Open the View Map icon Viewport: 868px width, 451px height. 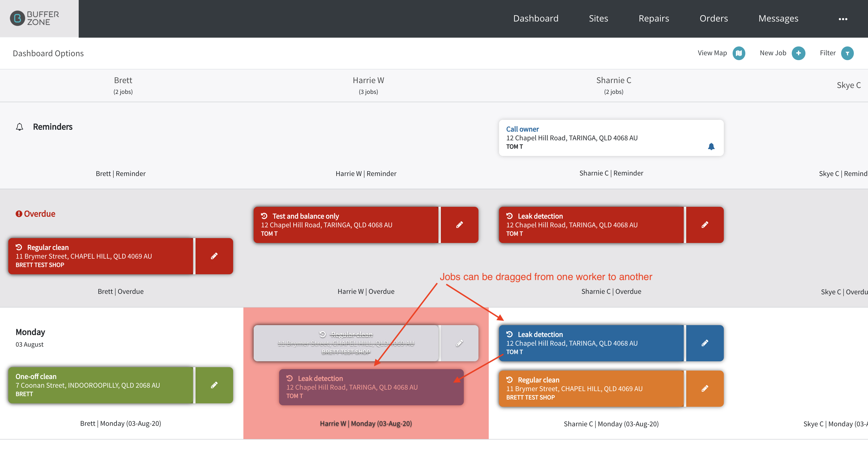point(739,53)
